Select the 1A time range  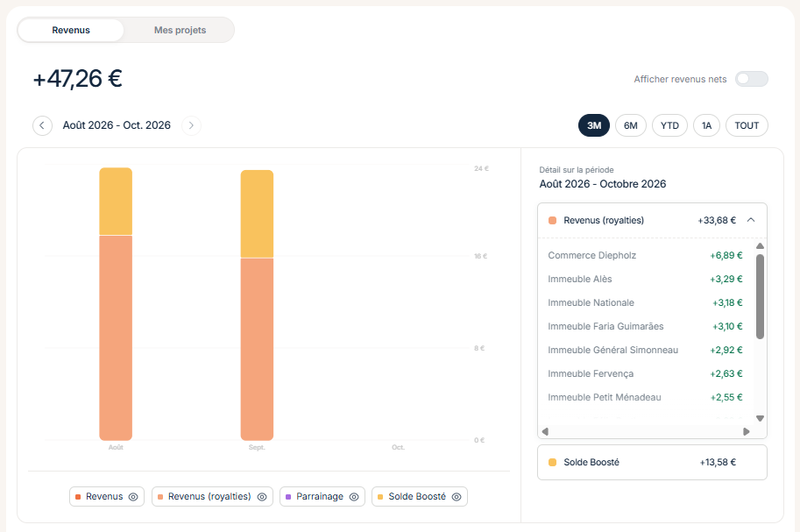coord(706,125)
